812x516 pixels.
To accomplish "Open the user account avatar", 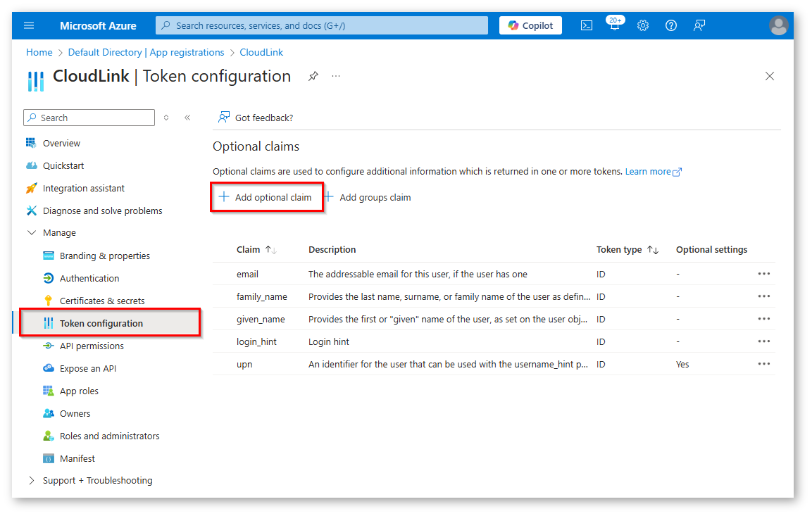I will [x=778, y=25].
